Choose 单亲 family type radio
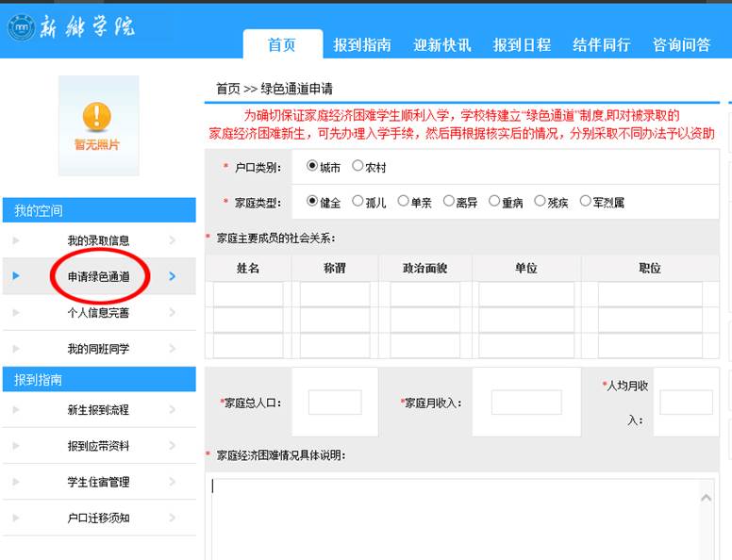Screen dimensions: 732x560 click(x=403, y=201)
